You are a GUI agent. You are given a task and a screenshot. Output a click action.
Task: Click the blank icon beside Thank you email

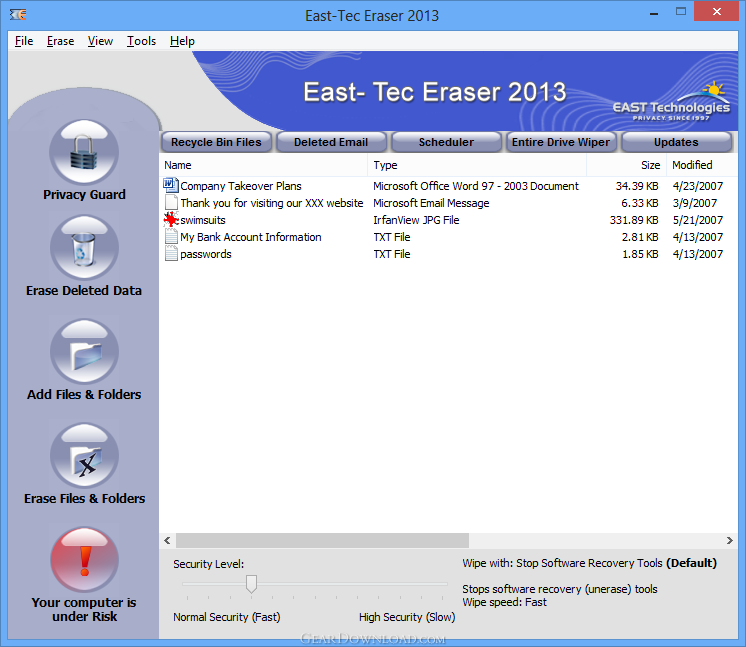point(171,202)
